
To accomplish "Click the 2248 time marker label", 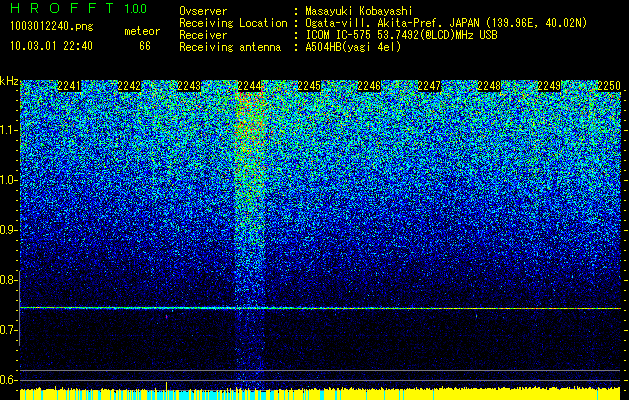I will point(489,86).
